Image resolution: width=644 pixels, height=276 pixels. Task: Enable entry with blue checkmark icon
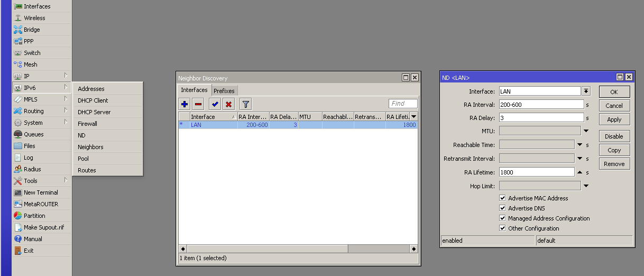pyautogui.click(x=215, y=104)
